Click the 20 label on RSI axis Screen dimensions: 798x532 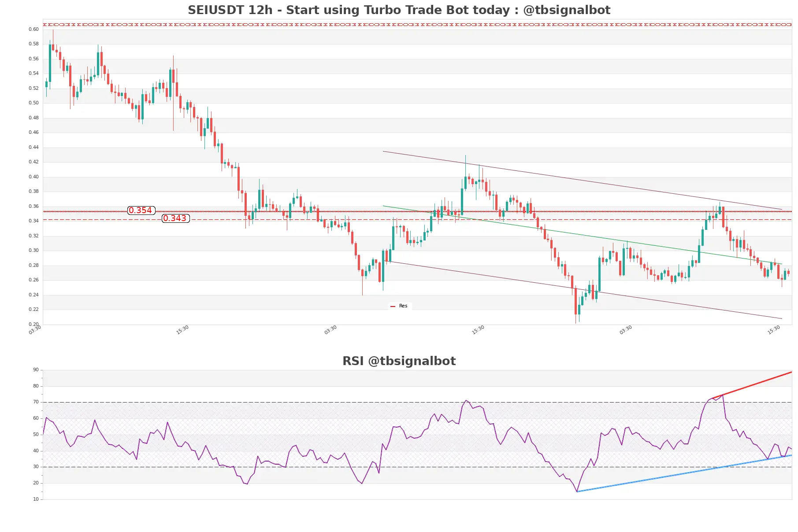coord(36,483)
